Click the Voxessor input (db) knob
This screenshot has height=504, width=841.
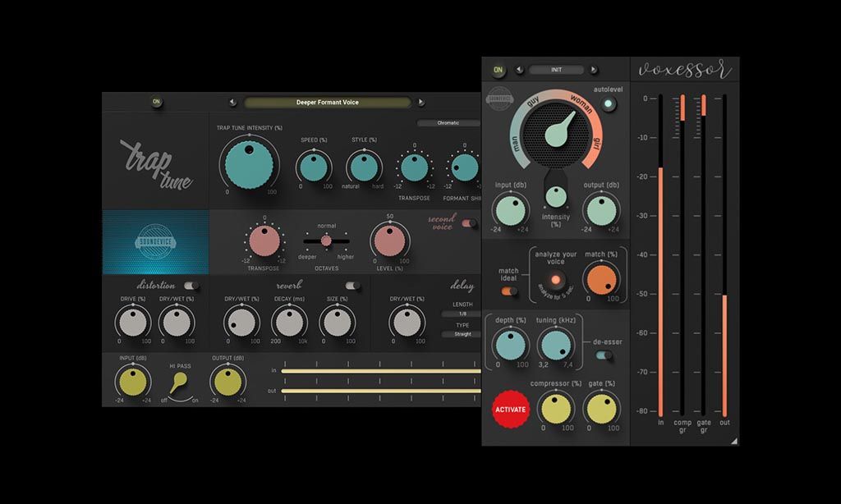click(510, 210)
